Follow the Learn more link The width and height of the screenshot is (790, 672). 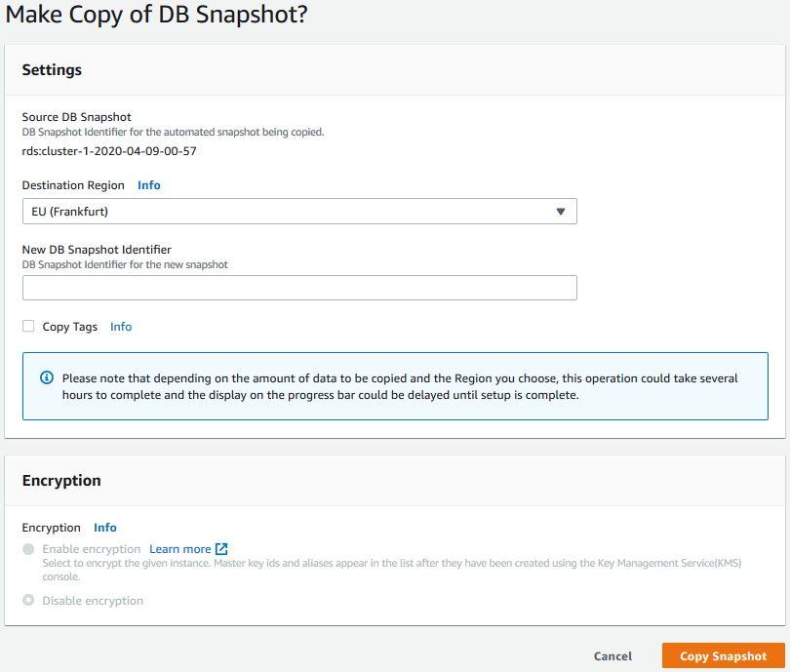coord(179,549)
